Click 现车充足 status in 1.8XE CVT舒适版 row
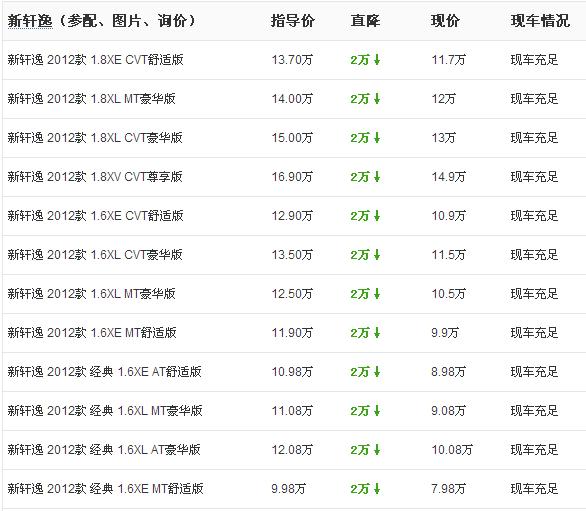 [534, 60]
